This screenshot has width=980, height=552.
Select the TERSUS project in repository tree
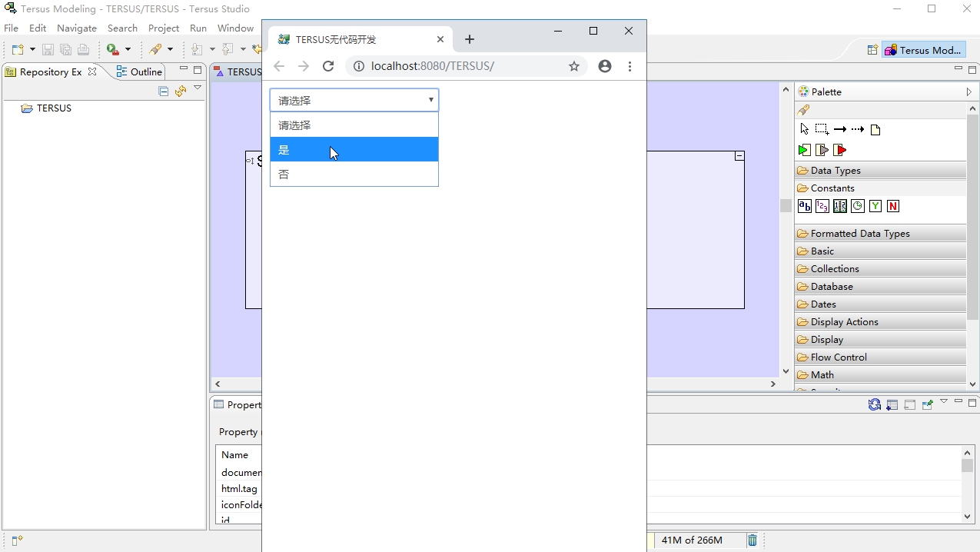54,108
